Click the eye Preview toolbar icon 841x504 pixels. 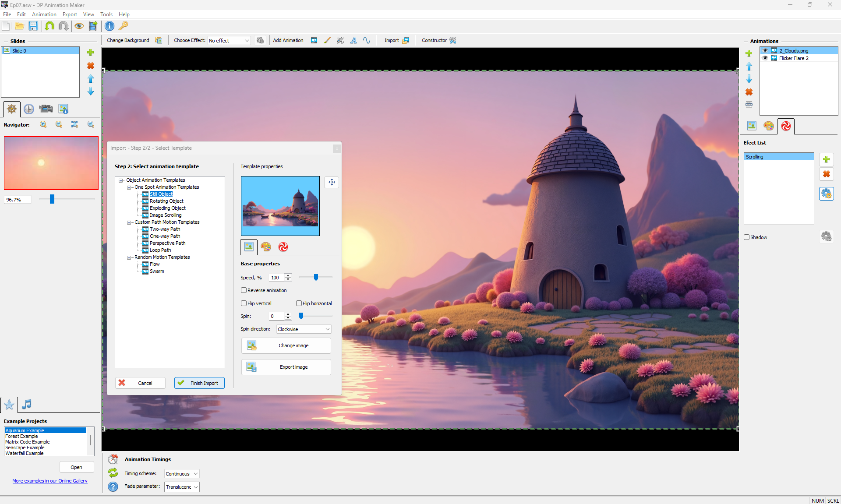coord(79,26)
